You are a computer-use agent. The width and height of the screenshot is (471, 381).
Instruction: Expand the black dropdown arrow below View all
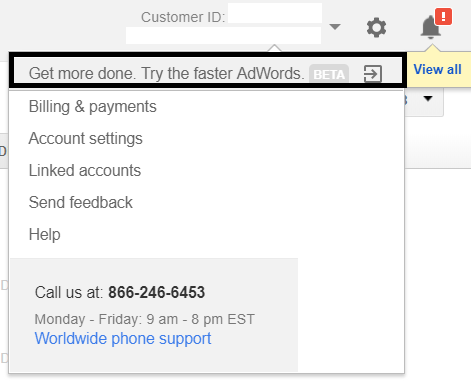click(x=428, y=99)
